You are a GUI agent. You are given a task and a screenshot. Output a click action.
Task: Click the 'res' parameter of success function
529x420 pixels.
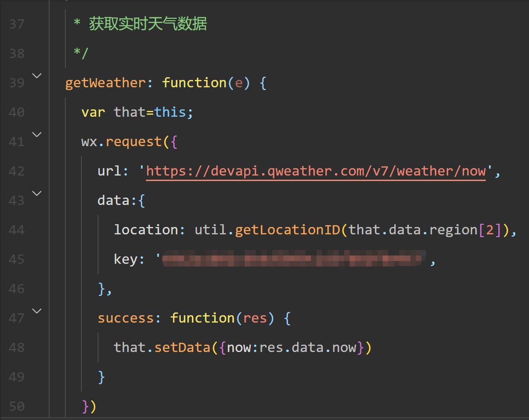pos(255,318)
